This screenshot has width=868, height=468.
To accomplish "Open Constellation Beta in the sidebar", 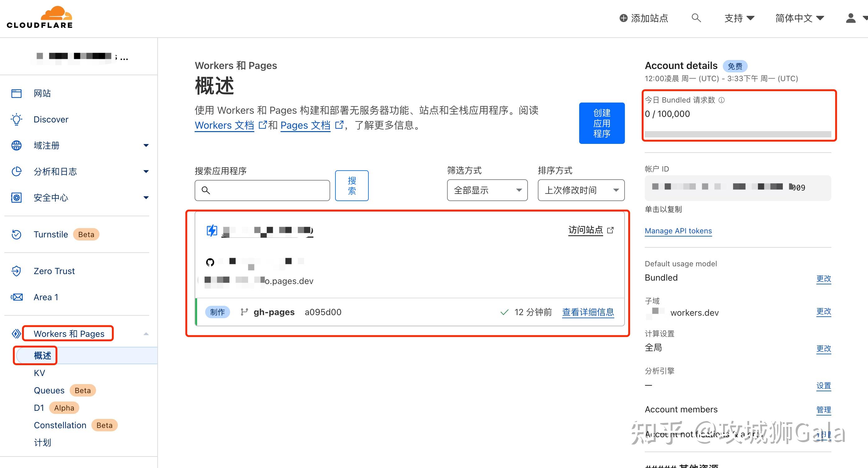I will (76, 425).
